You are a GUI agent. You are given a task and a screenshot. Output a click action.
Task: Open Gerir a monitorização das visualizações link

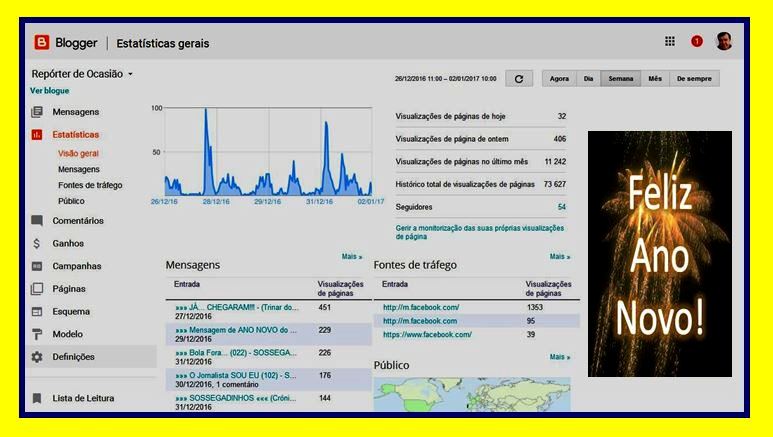click(x=480, y=232)
